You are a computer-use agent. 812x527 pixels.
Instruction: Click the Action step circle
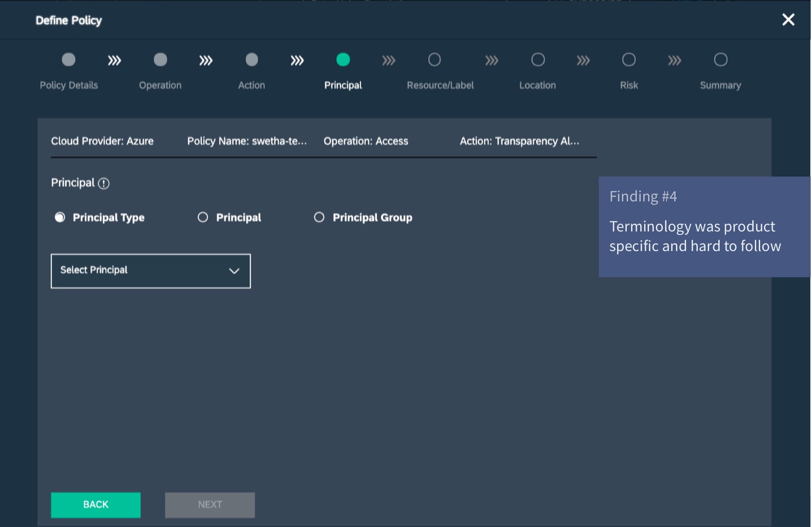tap(251, 60)
